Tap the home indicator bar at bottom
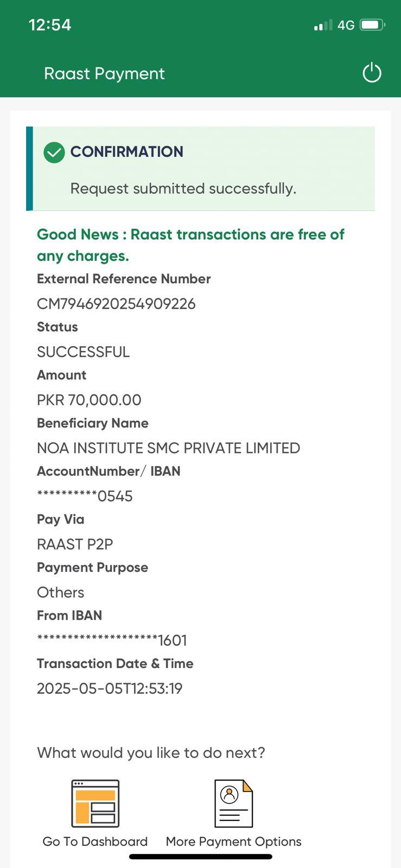Image resolution: width=401 pixels, height=868 pixels. (200, 857)
